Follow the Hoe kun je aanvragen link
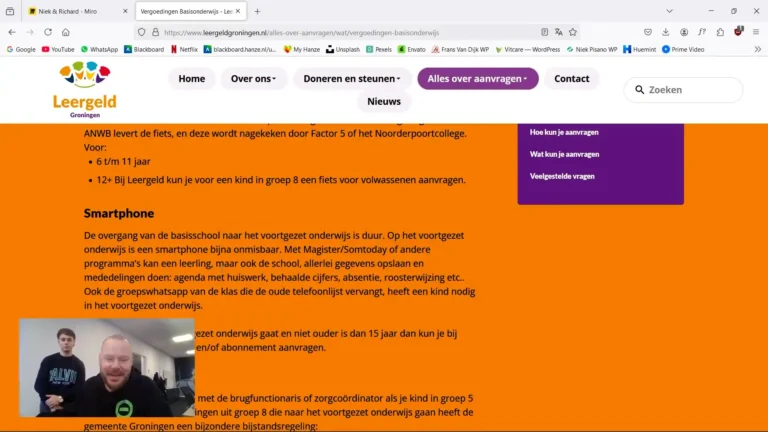This screenshot has width=768, height=432. (x=564, y=132)
